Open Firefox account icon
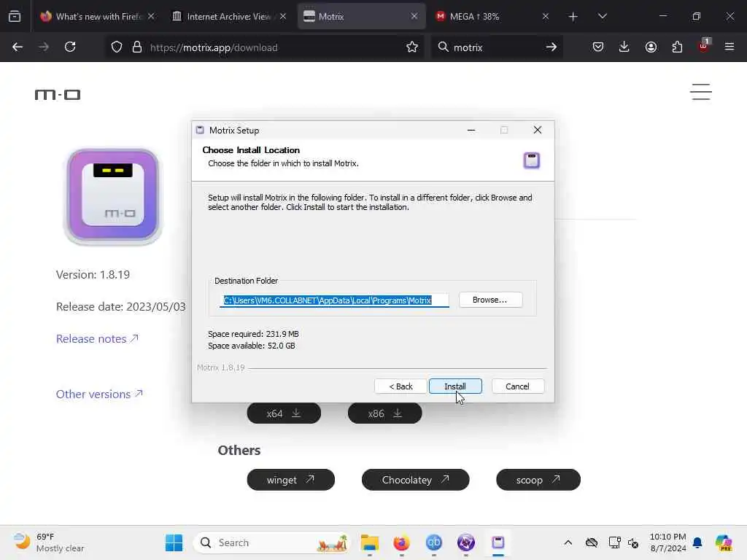 [651, 47]
